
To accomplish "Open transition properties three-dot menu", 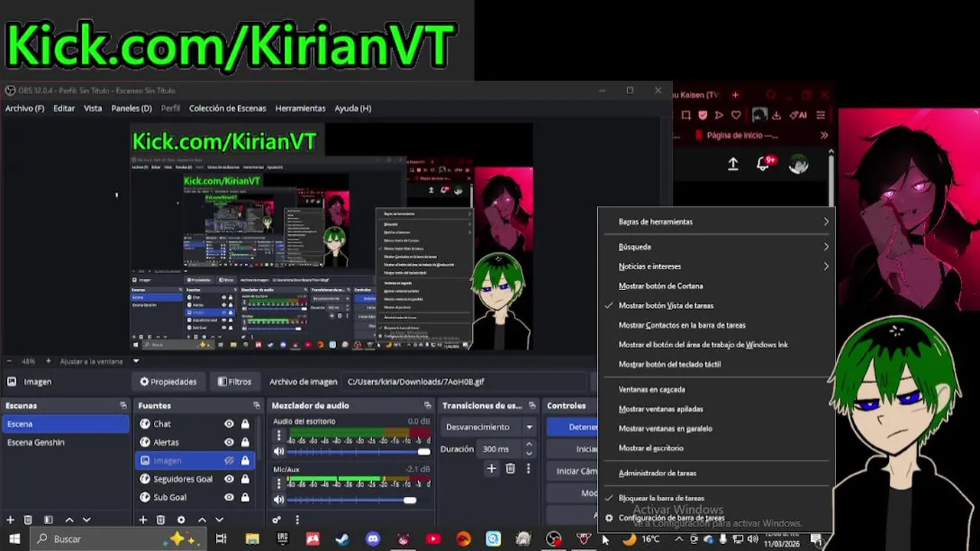I will point(528,468).
